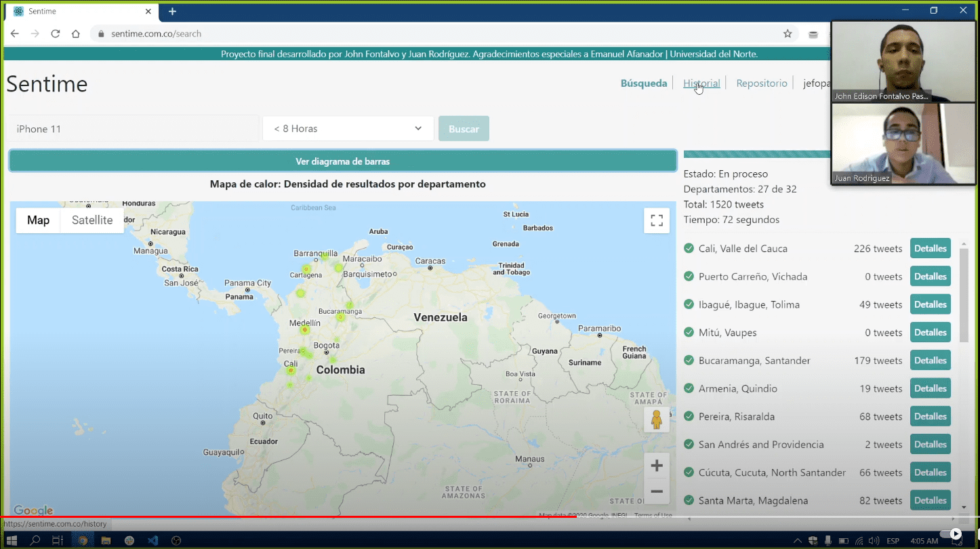Open Task View on the taskbar
The image size is (980, 549).
coord(58,540)
